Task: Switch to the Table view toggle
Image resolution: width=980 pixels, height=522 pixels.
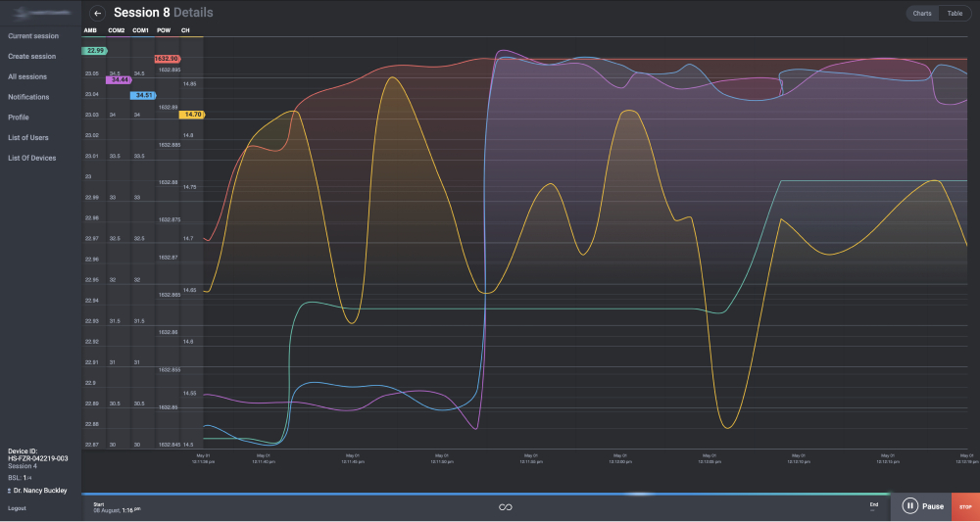Action: pos(955,13)
